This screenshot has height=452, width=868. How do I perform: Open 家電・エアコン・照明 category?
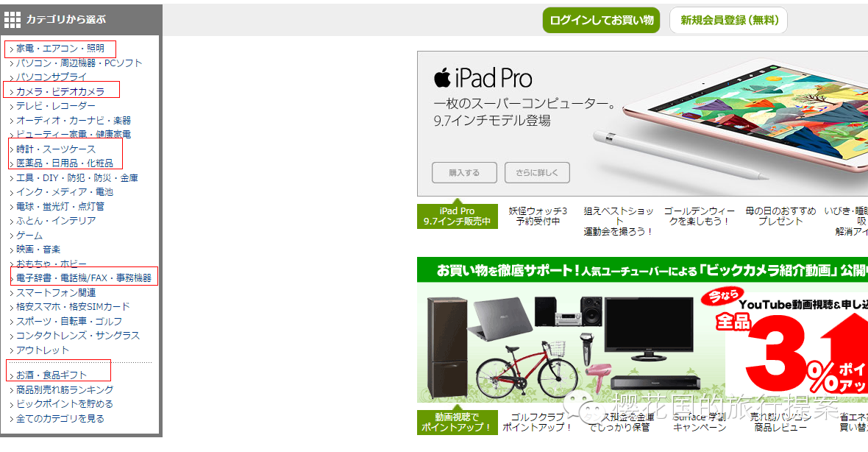(x=60, y=49)
